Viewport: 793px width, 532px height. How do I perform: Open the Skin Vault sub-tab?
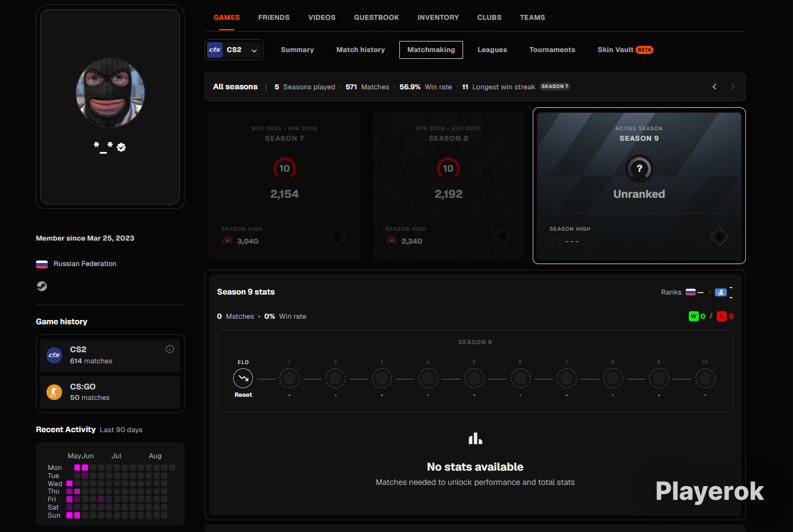point(625,50)
